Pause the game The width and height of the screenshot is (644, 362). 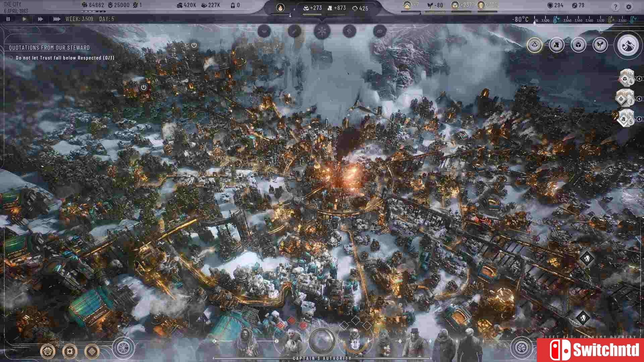pos(8,19)
